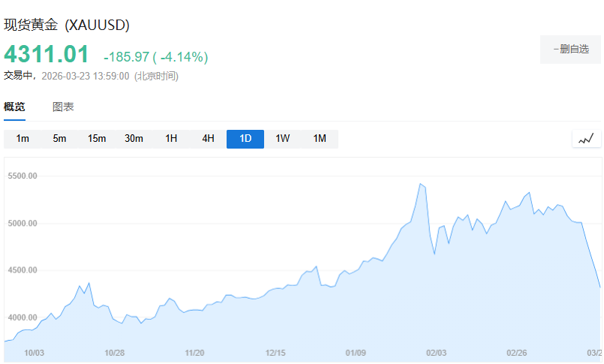The height and width of the screenshot is (364, 604).
Task: Remove XAUUSD from watchlist with 删自选
Action: pyautogui.click(x=570, y=49)
